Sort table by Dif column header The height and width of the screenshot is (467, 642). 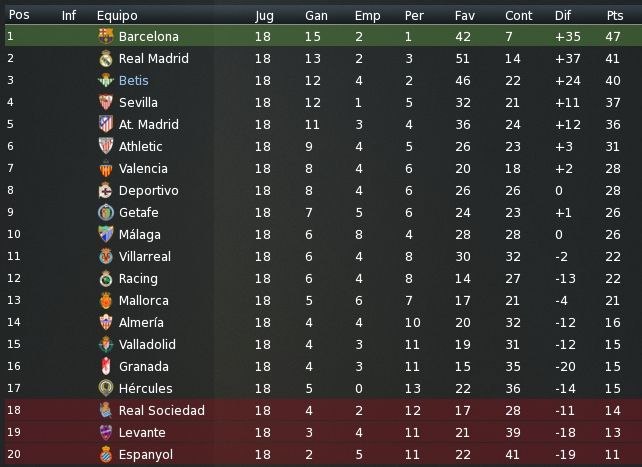click(x=563, y=16)
